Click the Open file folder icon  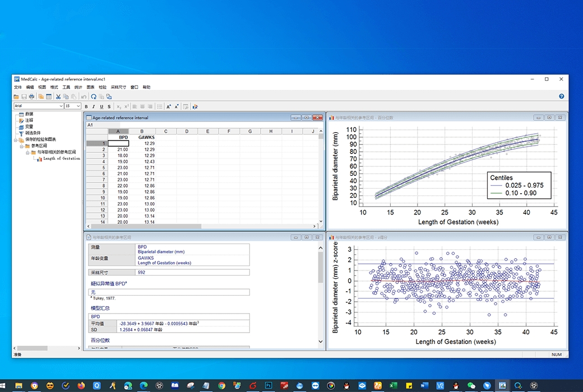(x=16, y=97)
